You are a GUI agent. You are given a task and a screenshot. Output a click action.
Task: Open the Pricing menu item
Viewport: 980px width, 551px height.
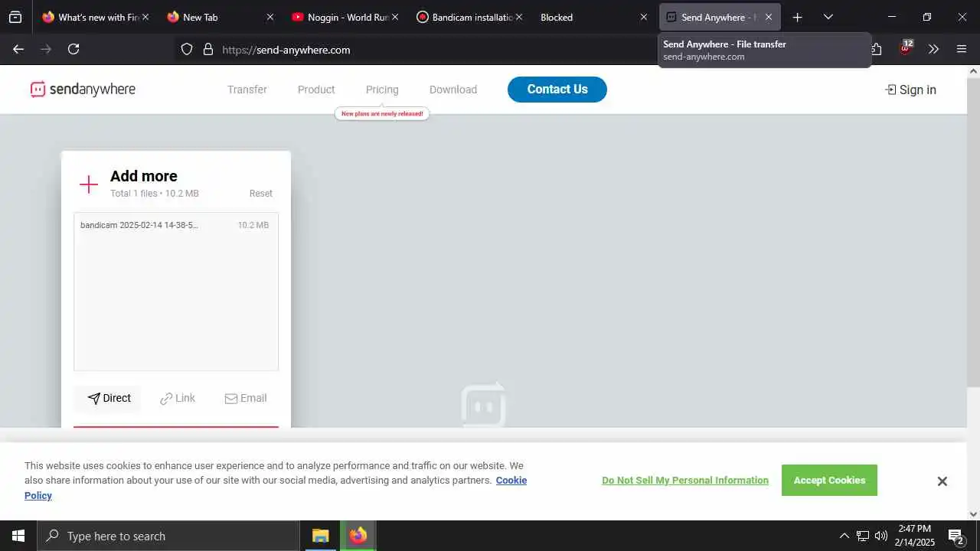(382, 90)
